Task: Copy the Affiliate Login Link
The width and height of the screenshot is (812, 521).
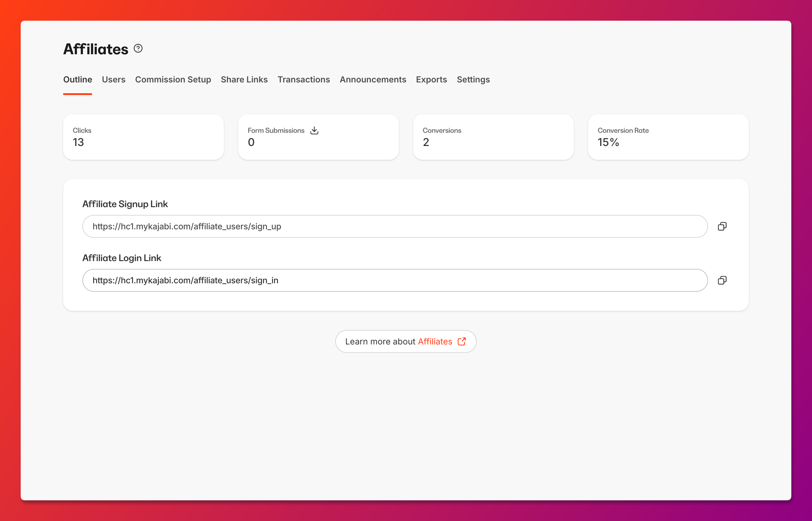Action: (x=722, y=281)
